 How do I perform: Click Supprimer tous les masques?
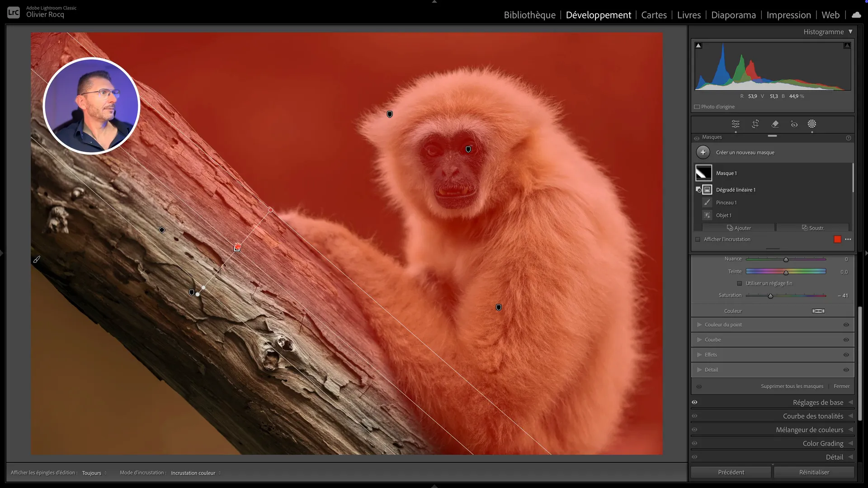point(792,386)
